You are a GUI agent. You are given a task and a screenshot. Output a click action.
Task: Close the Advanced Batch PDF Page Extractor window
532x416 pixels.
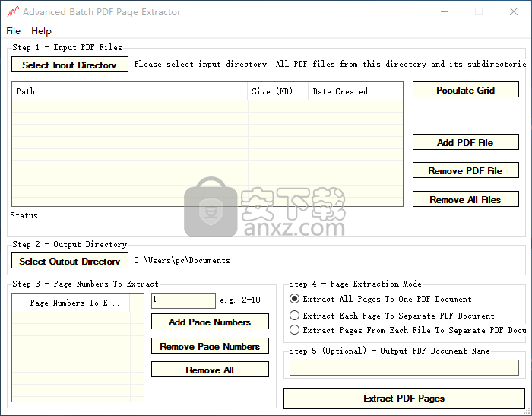[514, 11]
